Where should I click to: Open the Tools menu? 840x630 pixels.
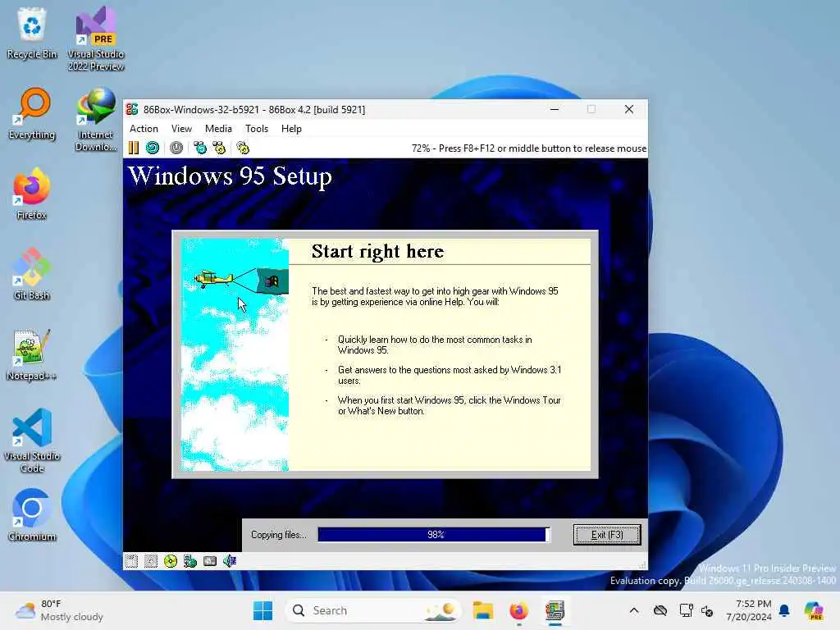coord(257,129)
